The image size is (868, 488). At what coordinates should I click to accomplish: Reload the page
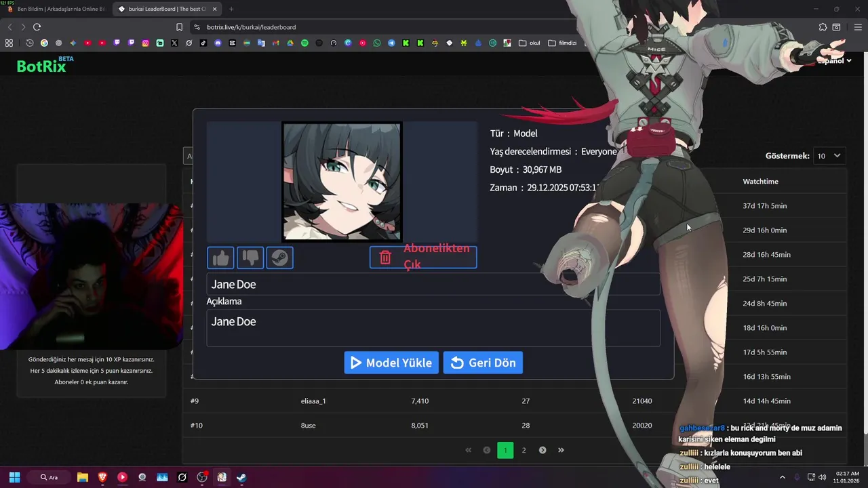tap(37, 27)
